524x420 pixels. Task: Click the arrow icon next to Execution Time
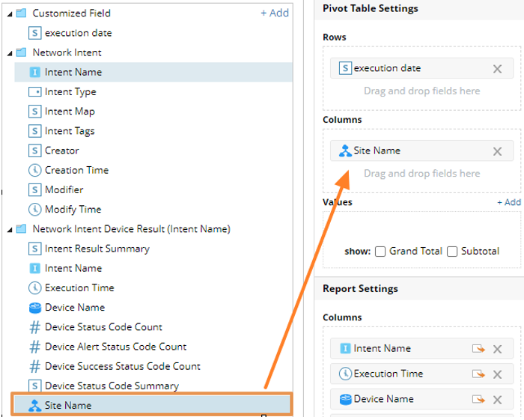pos(478,374)
